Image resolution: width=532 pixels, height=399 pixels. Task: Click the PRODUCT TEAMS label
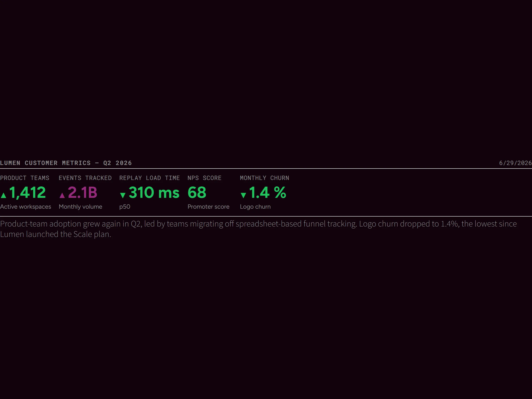tap(25, 178)
